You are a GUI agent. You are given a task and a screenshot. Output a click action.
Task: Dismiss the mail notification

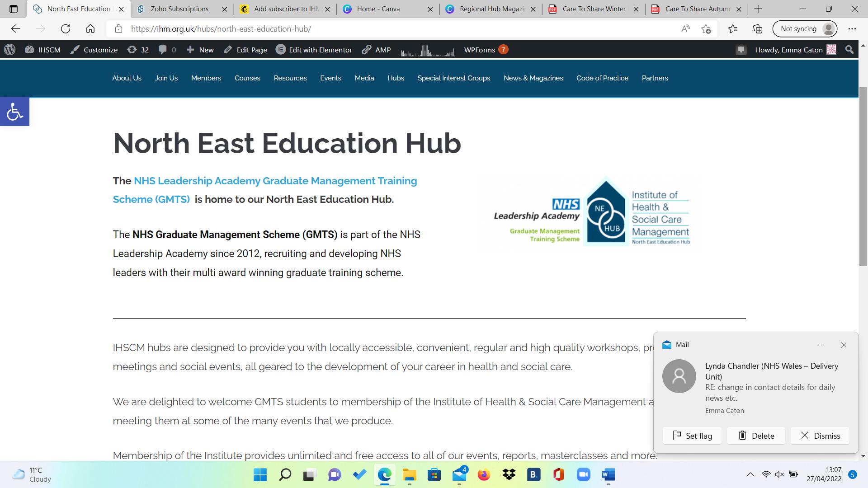820,436
